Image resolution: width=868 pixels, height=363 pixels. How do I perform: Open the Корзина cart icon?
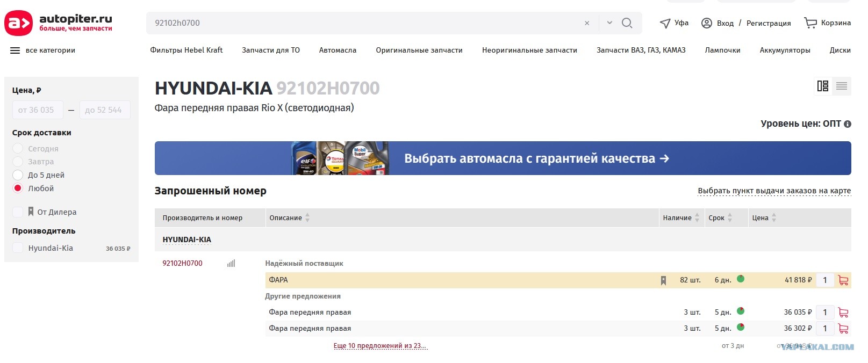click(810, 23)
